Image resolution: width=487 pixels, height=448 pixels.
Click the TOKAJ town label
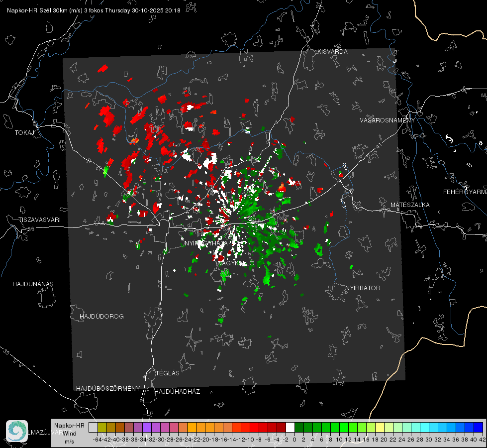24,133
